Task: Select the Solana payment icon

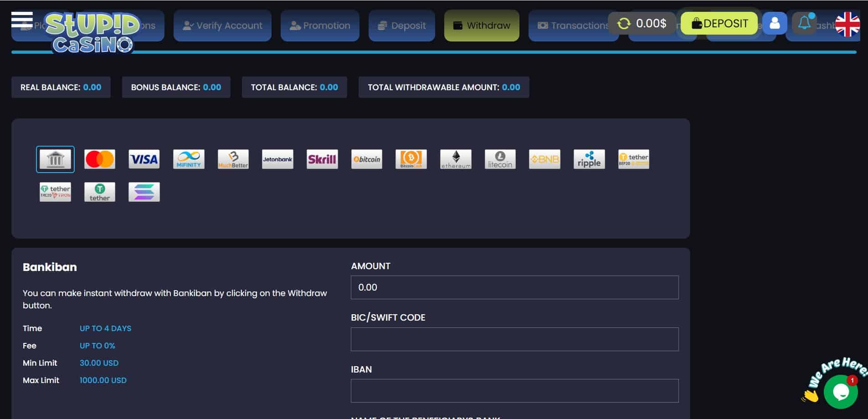Action: [x=144, y=192]
